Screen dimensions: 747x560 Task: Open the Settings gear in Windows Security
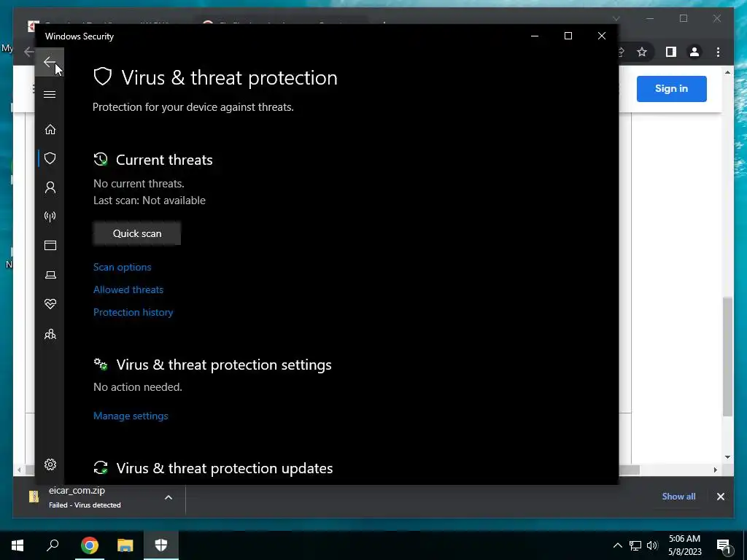(x=50, y=464)
